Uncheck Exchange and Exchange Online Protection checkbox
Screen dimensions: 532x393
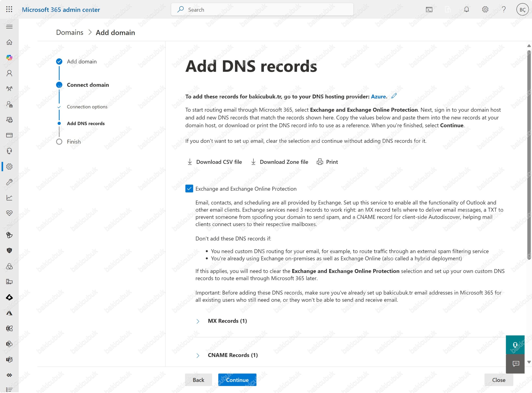(189, 189)
